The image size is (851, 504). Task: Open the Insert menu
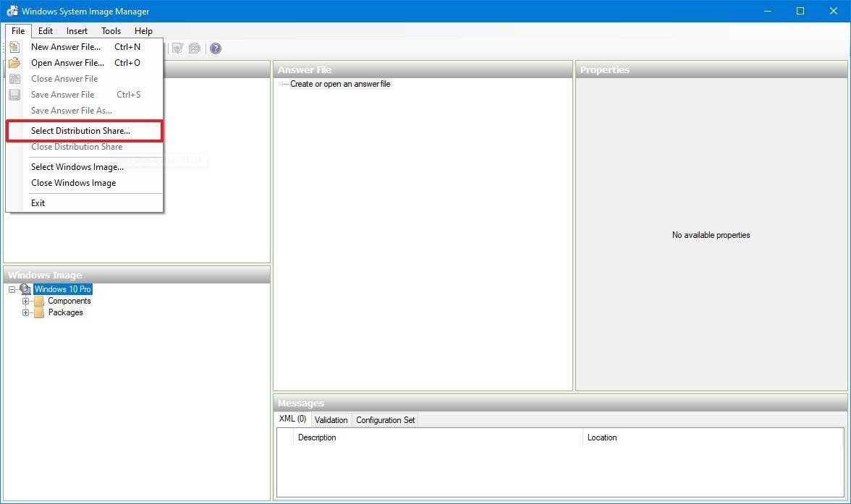pos(76,30)
